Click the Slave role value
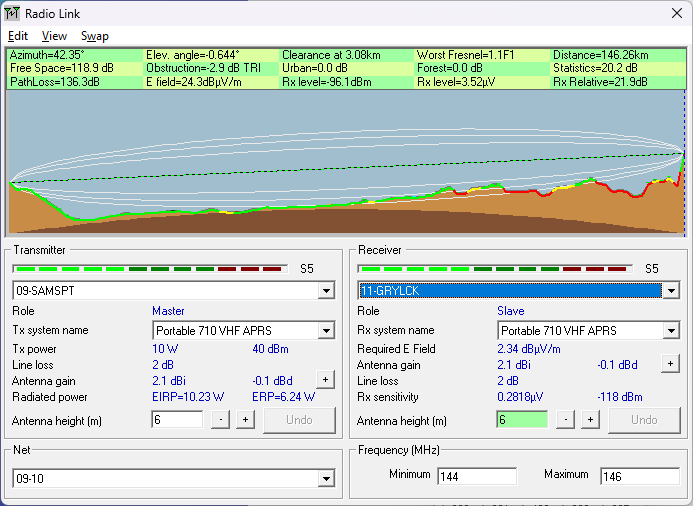Screen dimensions: 693x506 tap(510, 311)
